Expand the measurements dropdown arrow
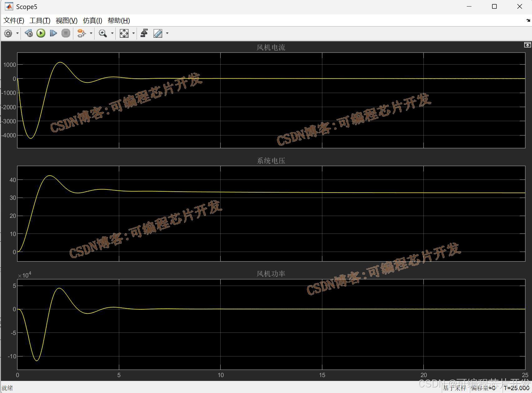This screenshot has width=532, height=393. [x=167, y=33]
